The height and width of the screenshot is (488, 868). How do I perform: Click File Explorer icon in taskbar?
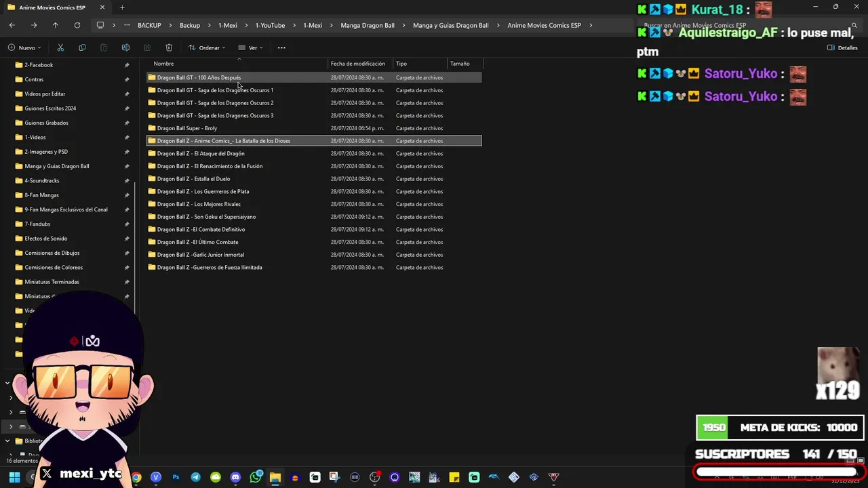pos(275,477)
